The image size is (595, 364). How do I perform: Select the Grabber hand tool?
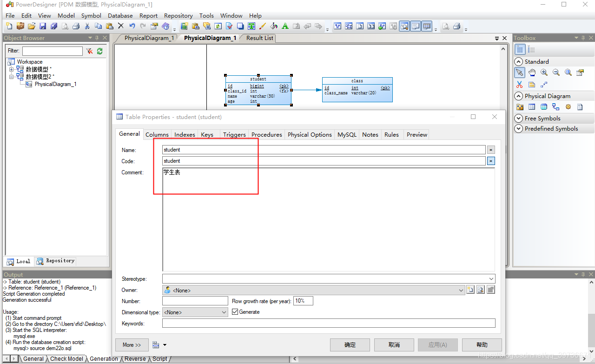pos(532,73)
